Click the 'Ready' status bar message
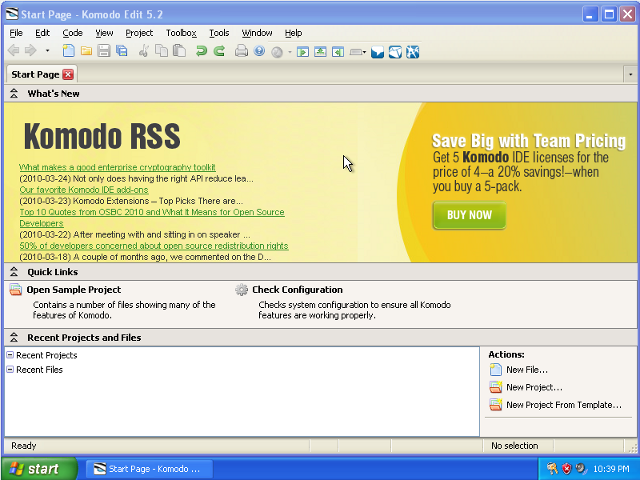The width and height of the screenshot is (640, 480). click(24, 446)
